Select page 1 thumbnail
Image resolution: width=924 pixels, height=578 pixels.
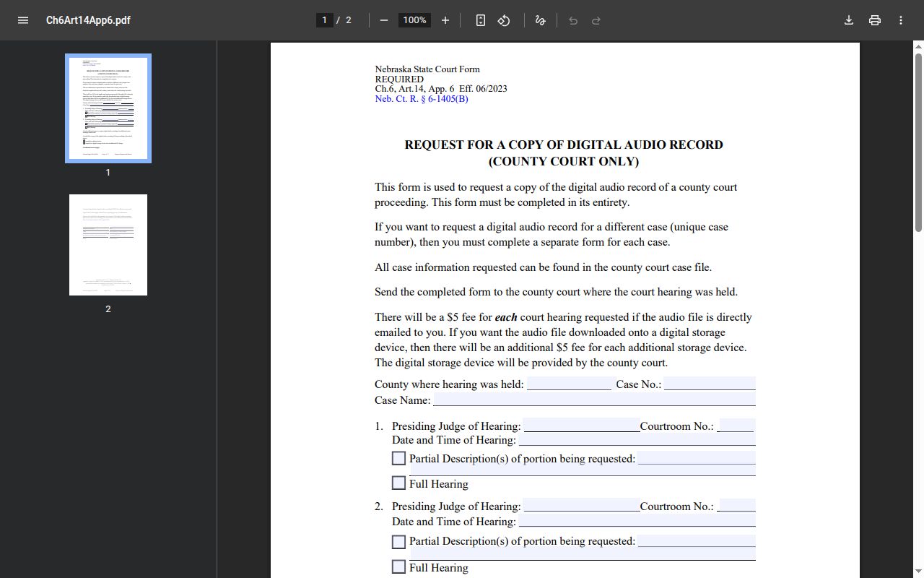click(108, 108)
